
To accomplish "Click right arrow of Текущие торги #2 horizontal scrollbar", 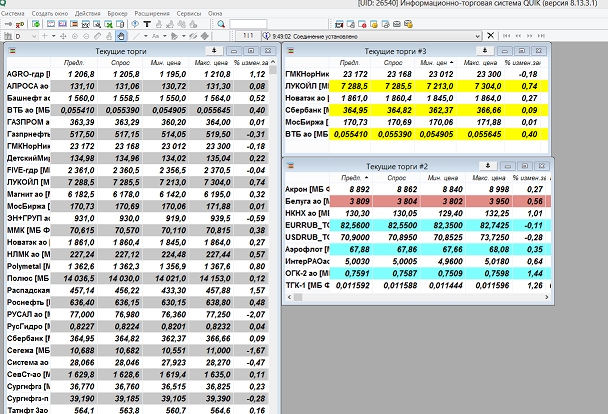I will [x=547, y=297].
